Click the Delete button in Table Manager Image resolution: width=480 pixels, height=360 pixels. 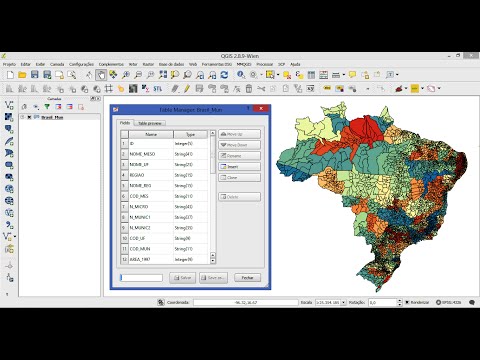pyautogui.click(x=239, y=197)
